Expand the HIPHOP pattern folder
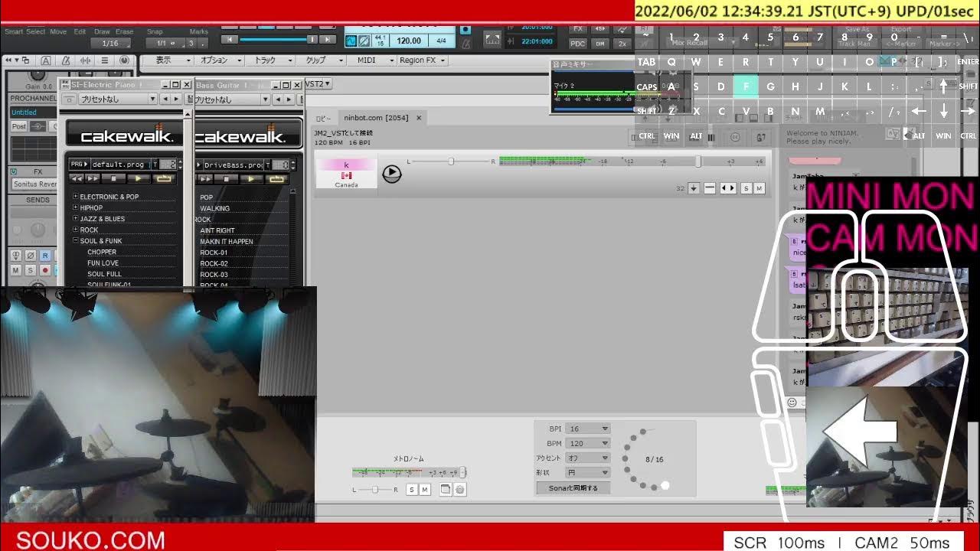Image resolution: width=980 pixels, height=551 pixels. click(75, 207)
